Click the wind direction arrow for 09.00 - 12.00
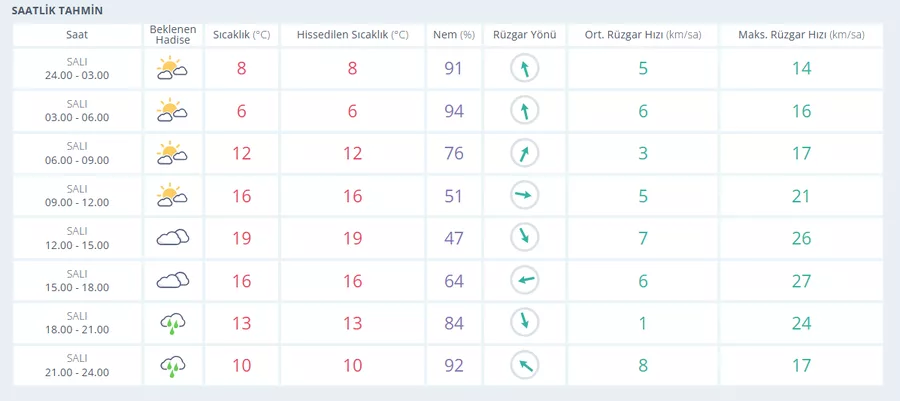 click(525, 196)
